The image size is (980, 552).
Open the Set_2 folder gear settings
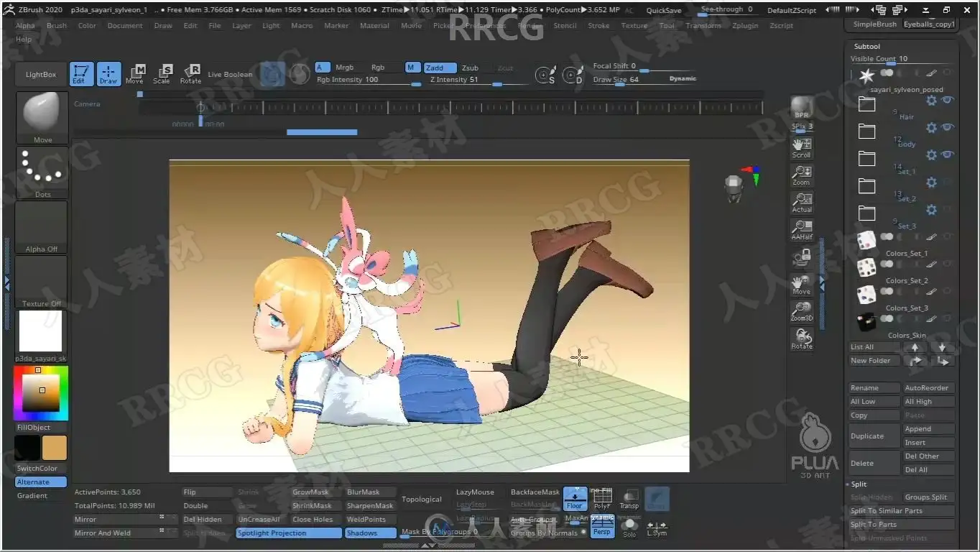pyautogui.click(x=931, y=183)
